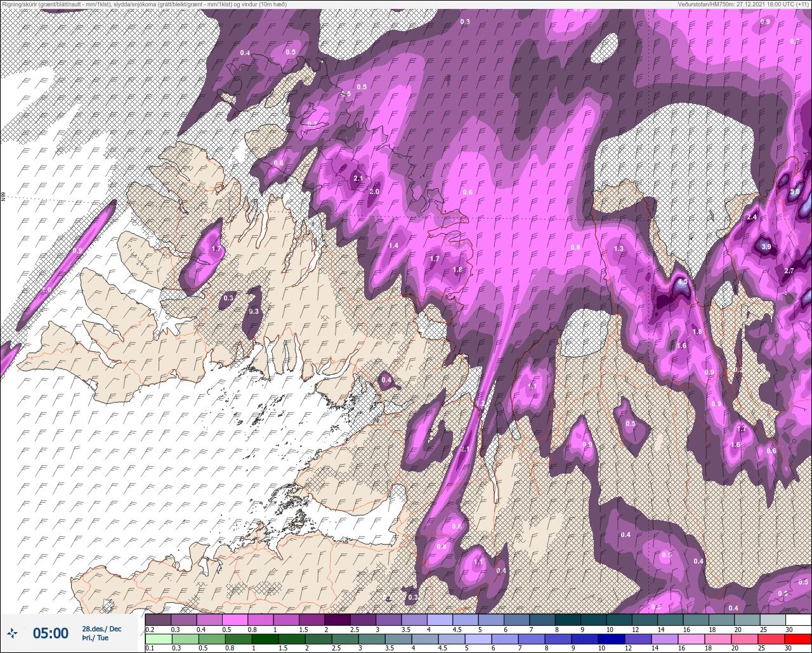Viewport: 812px width, 653px height.
Task: Select the white swatch ending the upper legend row
Action: (x=798, y=619)
